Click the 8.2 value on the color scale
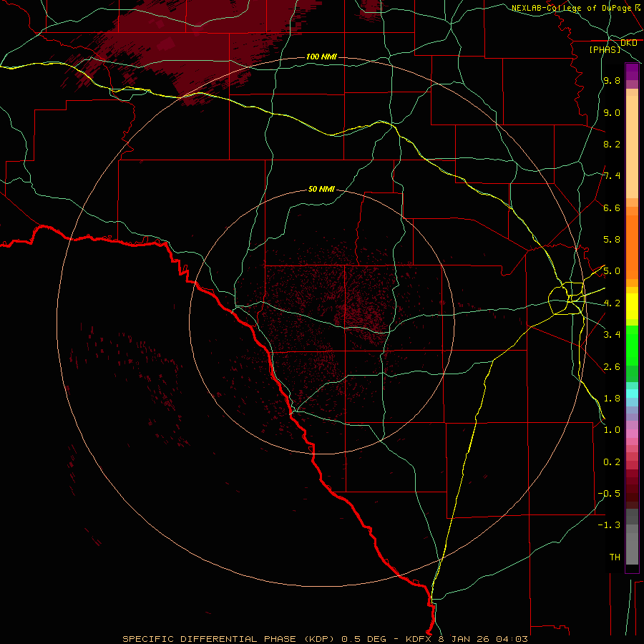The image size is (644, 644). pos(612,144)
